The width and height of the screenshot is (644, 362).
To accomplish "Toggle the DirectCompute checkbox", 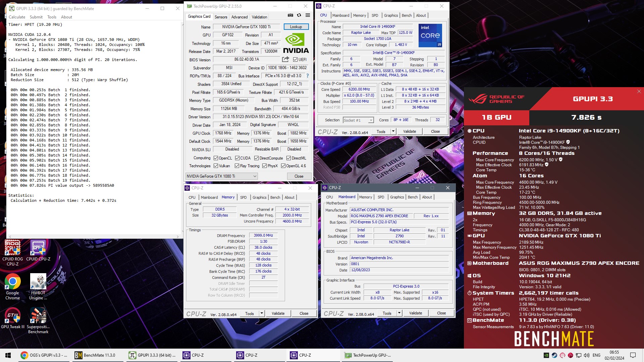I will point(256,158).
